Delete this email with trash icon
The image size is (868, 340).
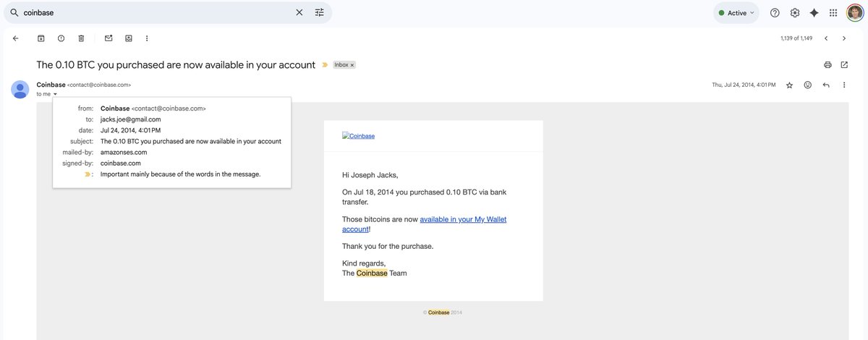click(81, 38)
